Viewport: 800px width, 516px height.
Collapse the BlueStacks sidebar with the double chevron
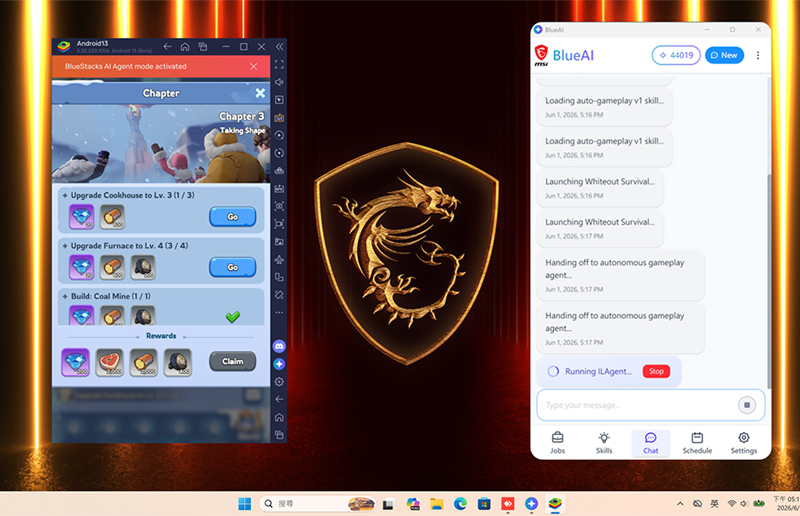click(x=279, y=46)
